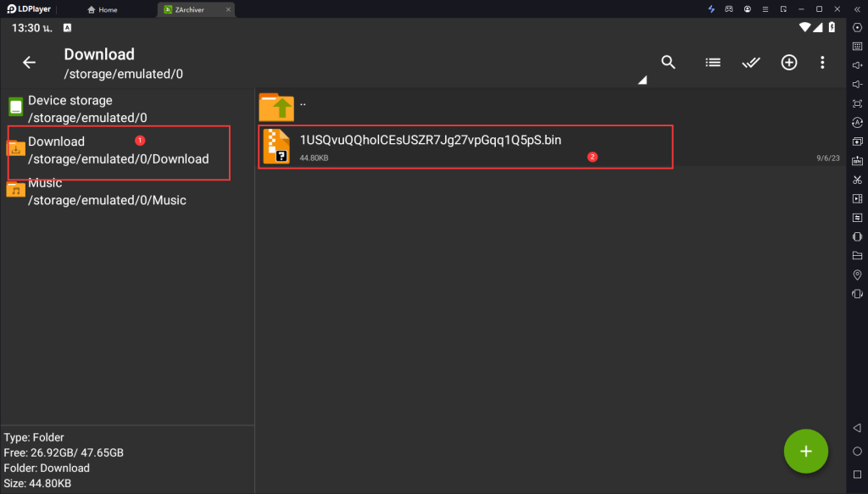Open the three-dot overflow menu
The image size is (868, 494).
click(822, 63)
